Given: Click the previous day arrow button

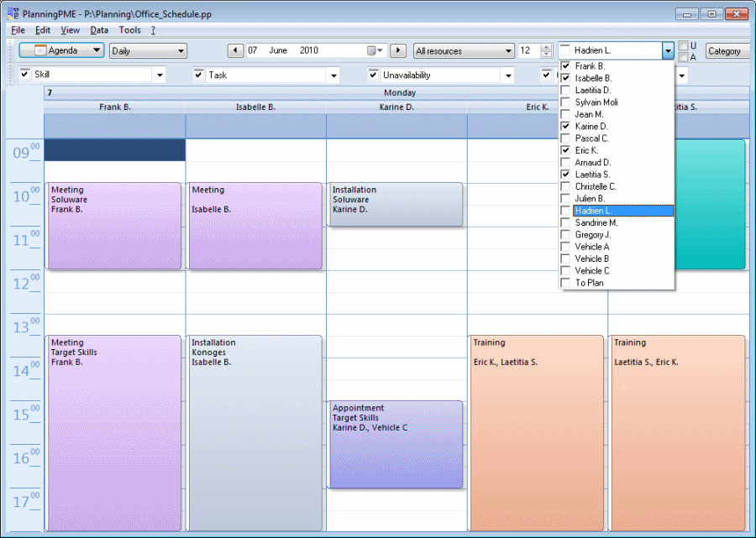Looking at the screenshot, I should [x=235, y=50].
